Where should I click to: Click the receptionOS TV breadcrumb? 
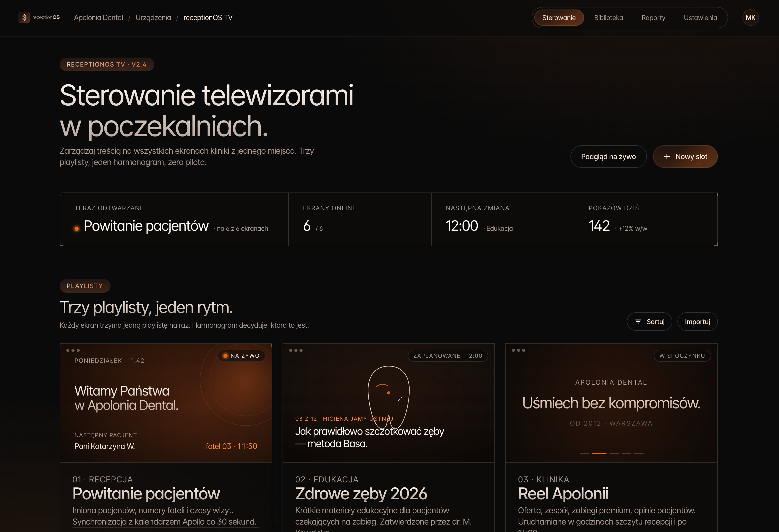coord(208,17)
